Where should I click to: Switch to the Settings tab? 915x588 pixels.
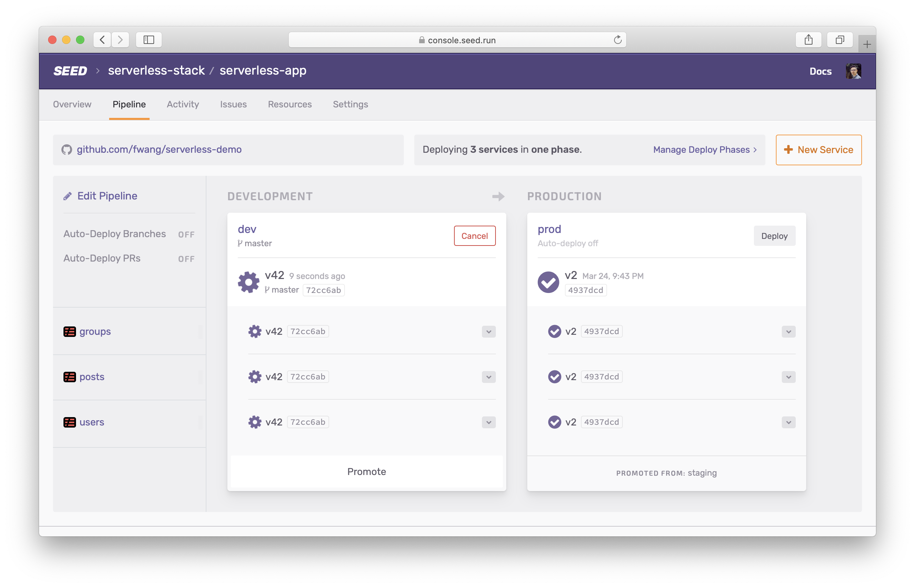350,104
